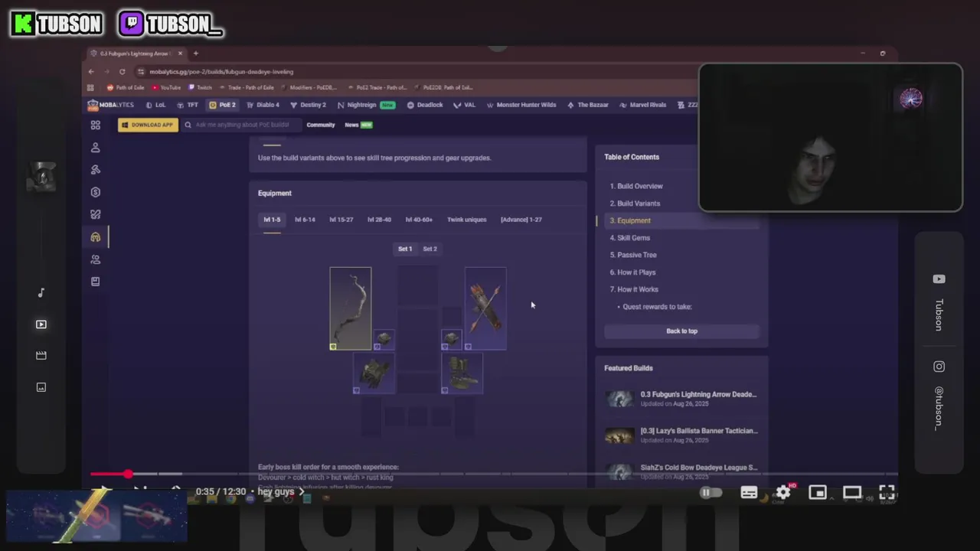Click the Twitch logo badge at top
The height and width of the screenshot is (551, 980).
coord(132,24)
